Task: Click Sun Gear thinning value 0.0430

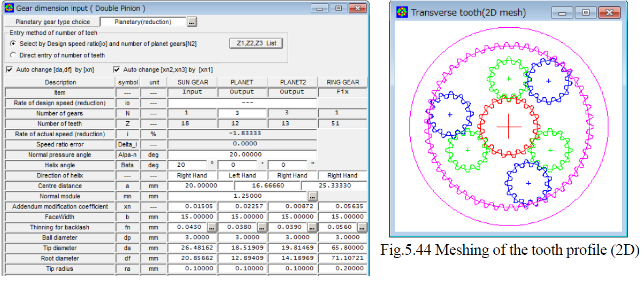Action: coord(187,227)
